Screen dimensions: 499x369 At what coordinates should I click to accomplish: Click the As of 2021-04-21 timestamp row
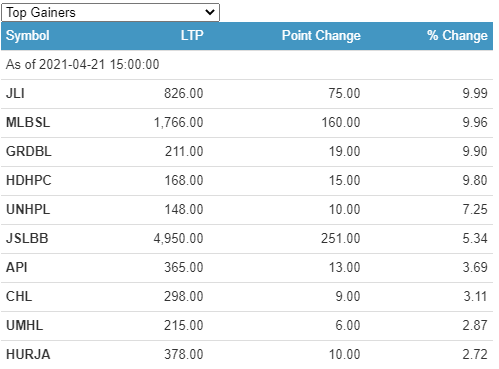click(247, 65)
